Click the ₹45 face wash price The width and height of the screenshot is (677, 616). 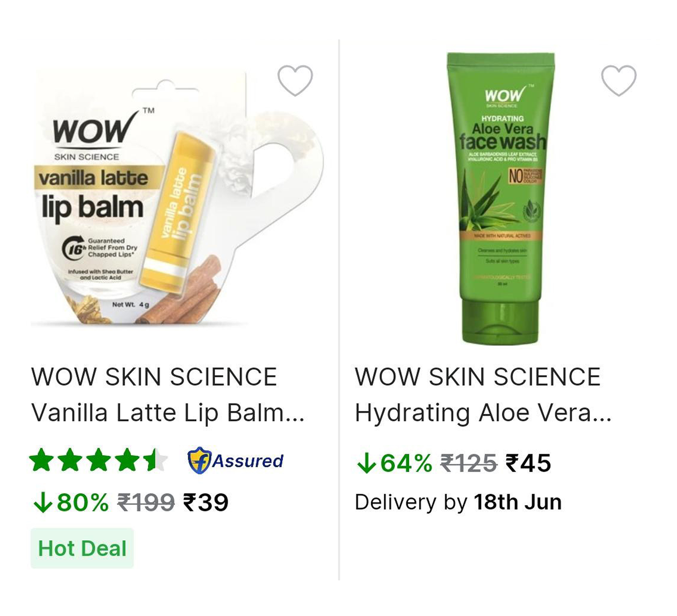(x=528, y=463)
